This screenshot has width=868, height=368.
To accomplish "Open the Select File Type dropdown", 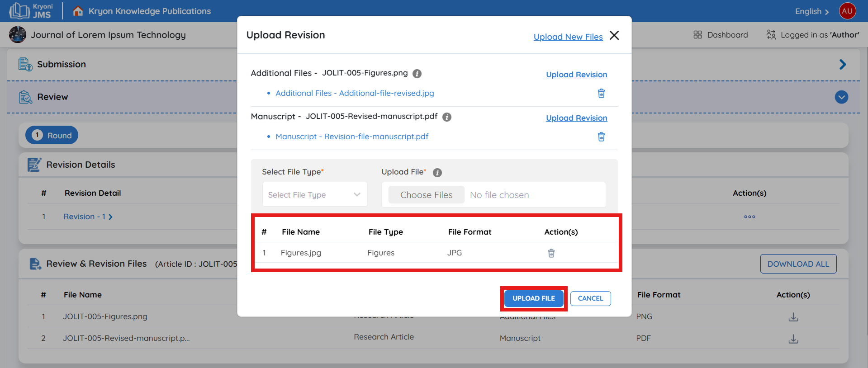I will (x=315, y=195).
